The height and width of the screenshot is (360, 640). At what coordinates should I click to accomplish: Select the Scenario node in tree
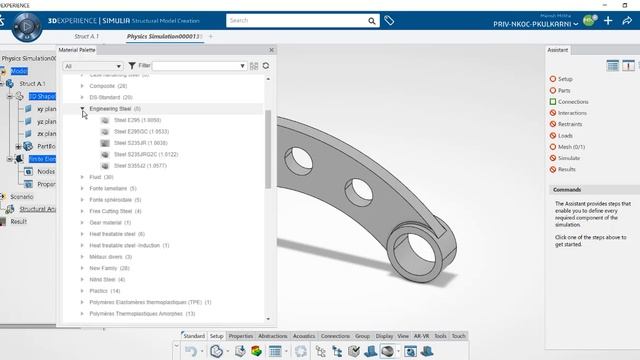point(22,197)
